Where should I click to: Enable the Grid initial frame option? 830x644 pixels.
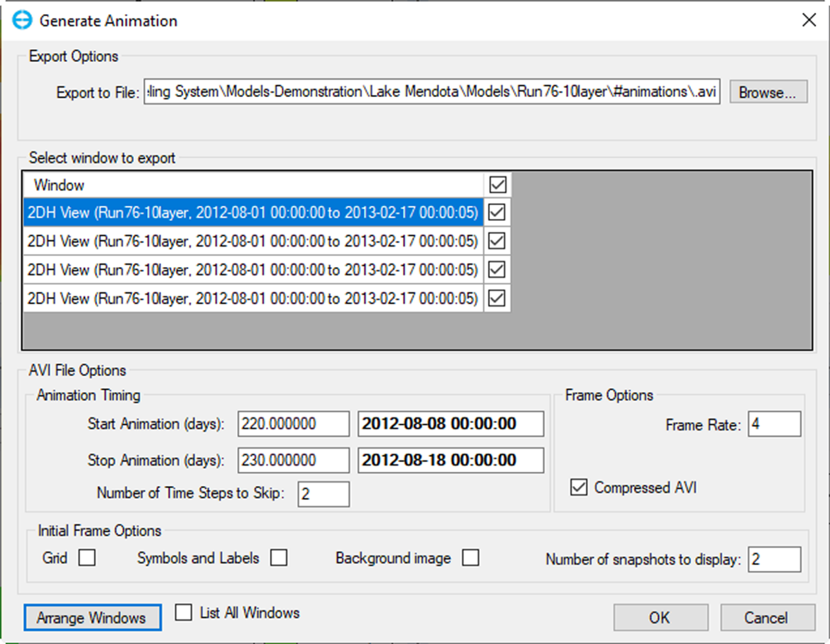(87, 558)
